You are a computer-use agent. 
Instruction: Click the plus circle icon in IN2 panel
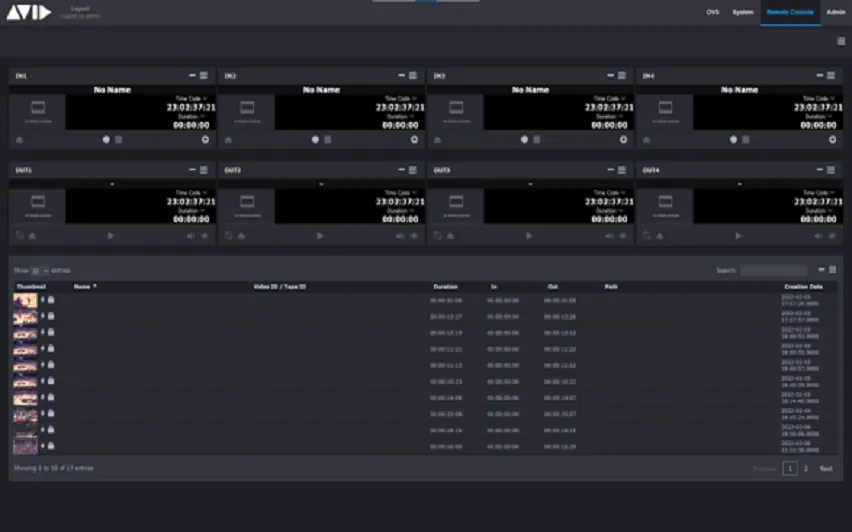[415, 140]
